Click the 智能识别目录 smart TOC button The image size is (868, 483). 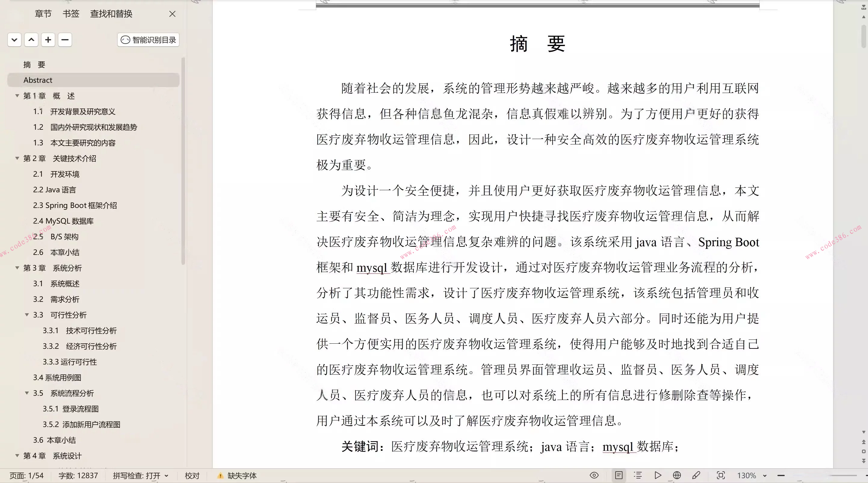[148, 40]
